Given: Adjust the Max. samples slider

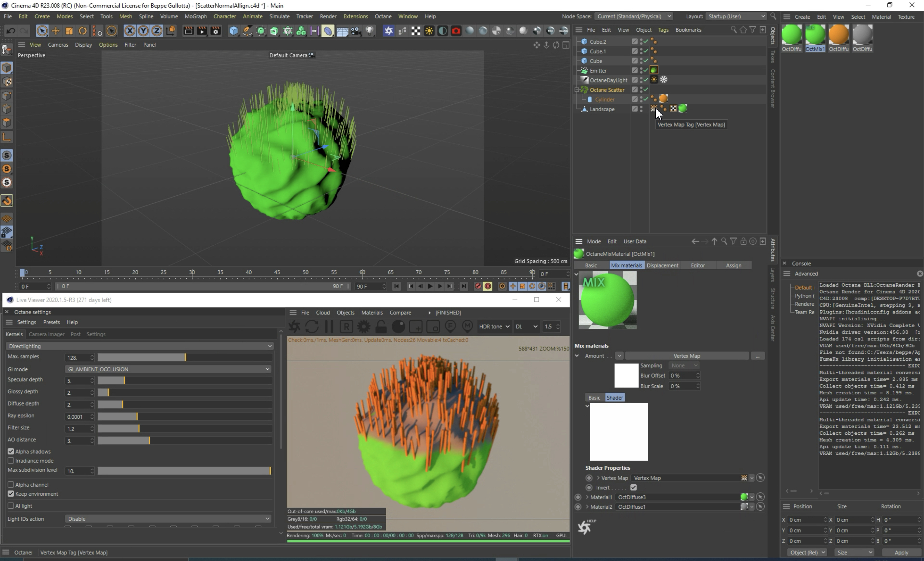Looking at the screenshot, I should pos(185,357).
